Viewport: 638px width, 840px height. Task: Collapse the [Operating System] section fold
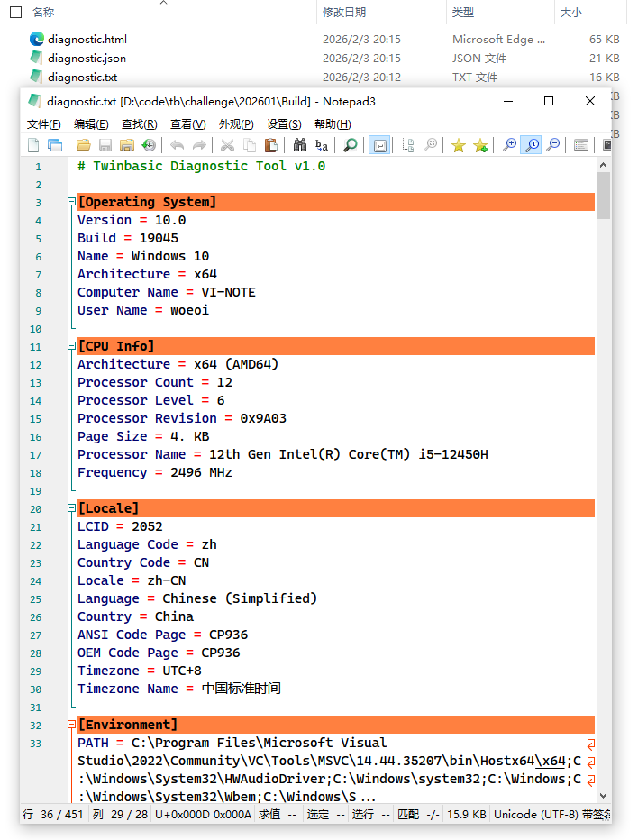(x=71, y=202)
